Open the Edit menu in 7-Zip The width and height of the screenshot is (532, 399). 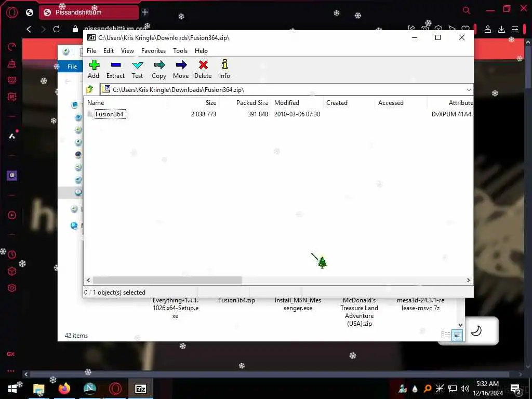pyautogui.click(x=109, y=51)
